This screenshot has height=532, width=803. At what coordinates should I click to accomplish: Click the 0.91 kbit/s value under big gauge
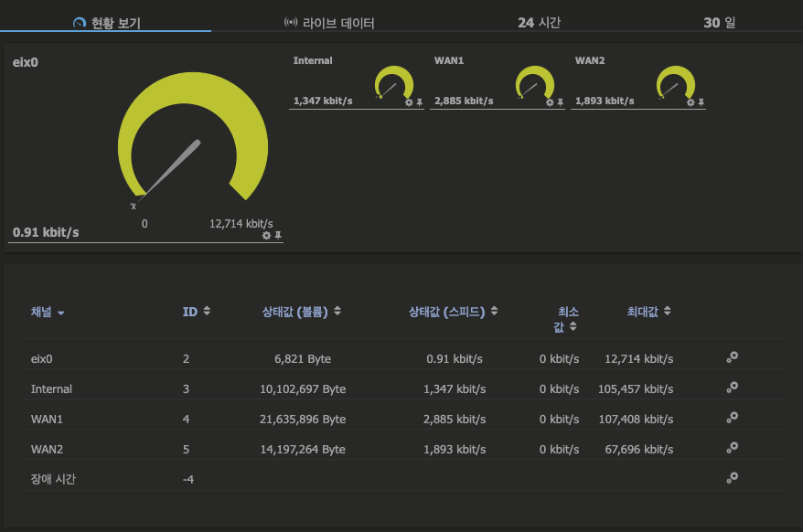tap(46, 232)
